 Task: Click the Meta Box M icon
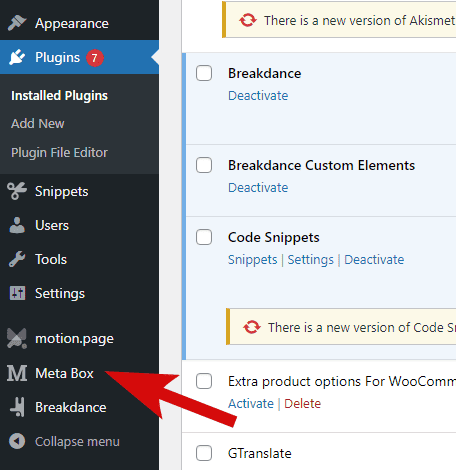coord(17,373)
